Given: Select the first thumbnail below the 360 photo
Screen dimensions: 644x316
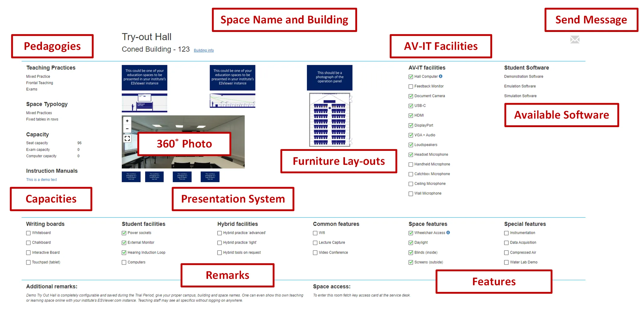Looking at the screenshot, I should coord(131,177).
